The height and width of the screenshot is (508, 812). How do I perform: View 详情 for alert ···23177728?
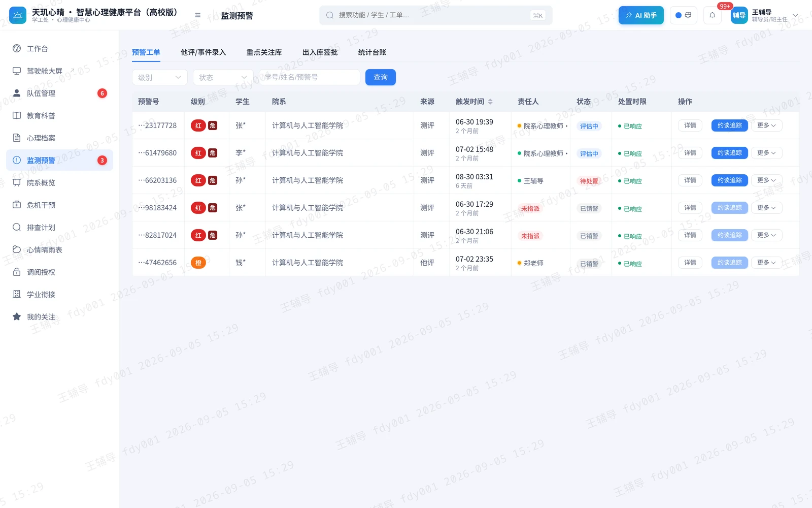pos(690,125)
